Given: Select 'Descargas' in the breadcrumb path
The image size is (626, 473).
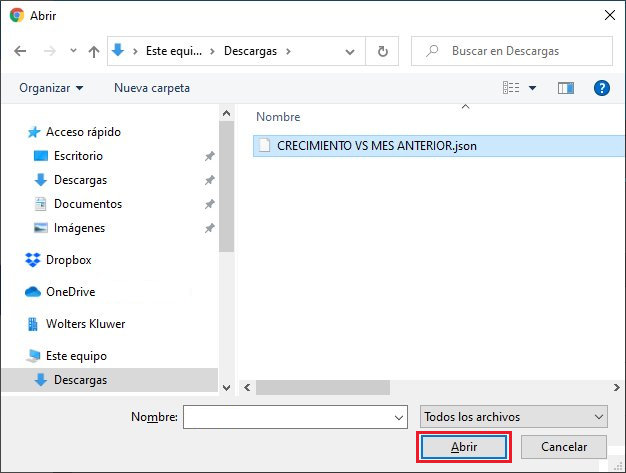Looking at the screenshot, I should 250,51.
